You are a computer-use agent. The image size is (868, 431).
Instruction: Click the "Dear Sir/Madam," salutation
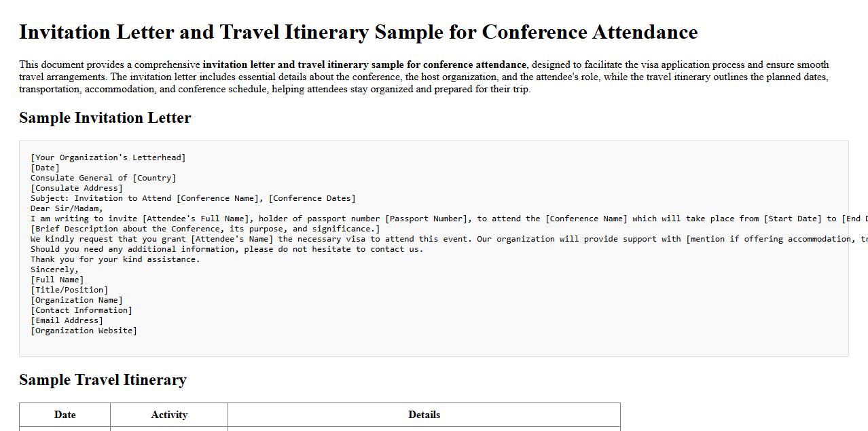click(x=67, y=208)
